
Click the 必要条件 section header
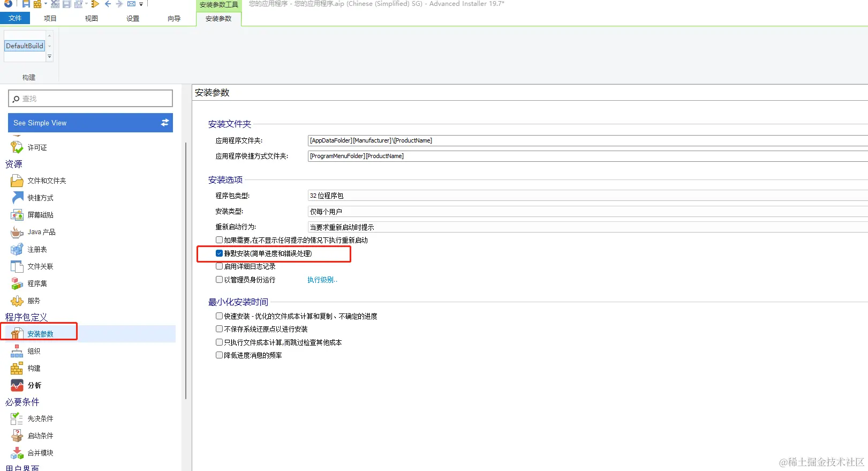tap(22, 402)
